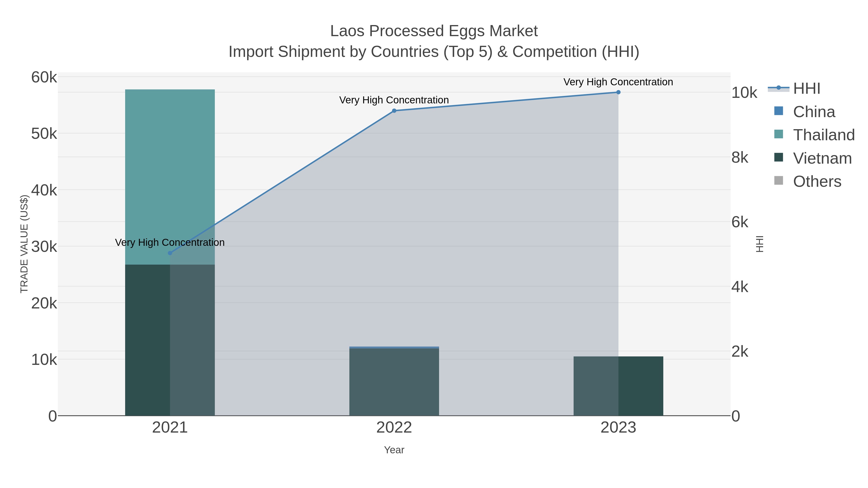
Task: Click the 2021 x-axis label
Action: [x=170, y=428]
